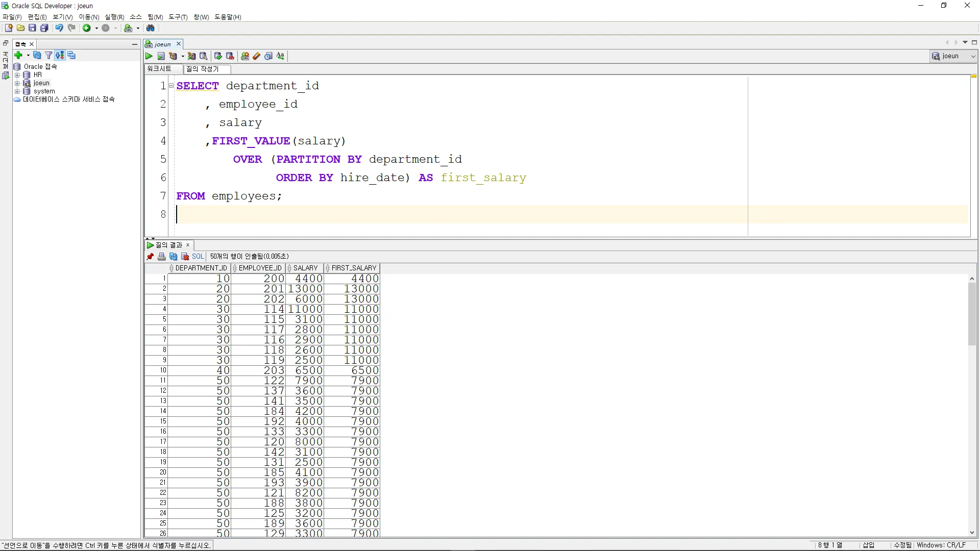Click the Rollback icon in the worksheet toolbar
This screenshot has width=980, height=551.
(230, 56)
